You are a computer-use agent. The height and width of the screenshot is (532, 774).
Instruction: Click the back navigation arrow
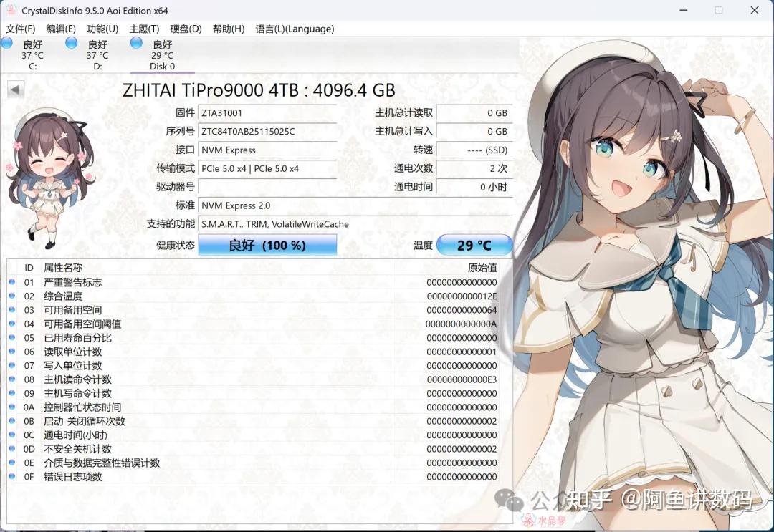coord(16,89)
